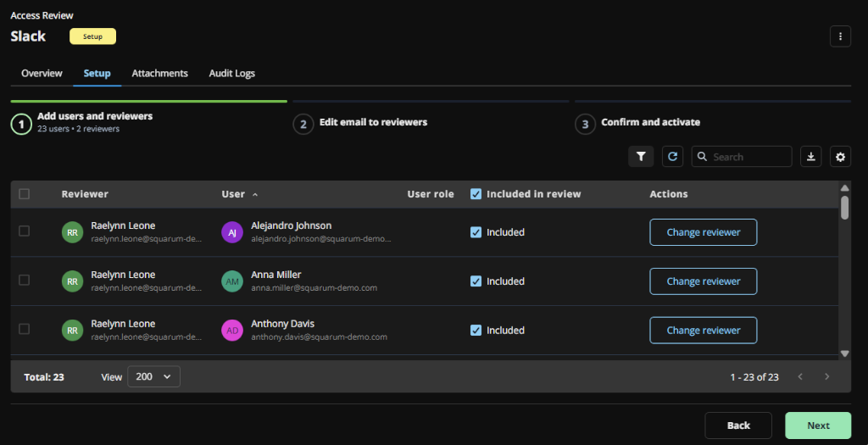The height and width of the screenshot is (445, 868).
Task: Open the Attachments tab
Action: [x=159, y=73]
